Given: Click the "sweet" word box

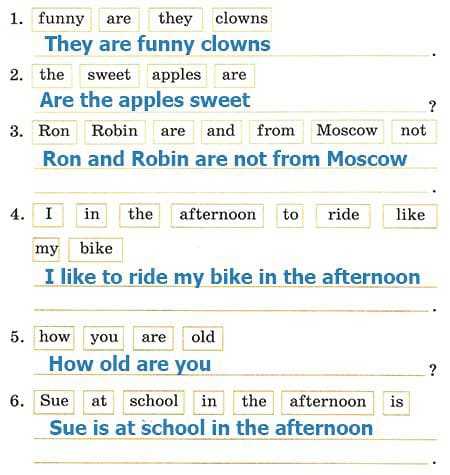Looking at the screenshot, I should (110, 76).
